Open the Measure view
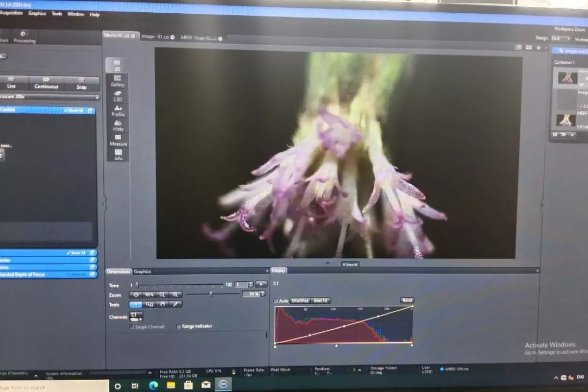588x392 pixels. (x=118, y=140)
